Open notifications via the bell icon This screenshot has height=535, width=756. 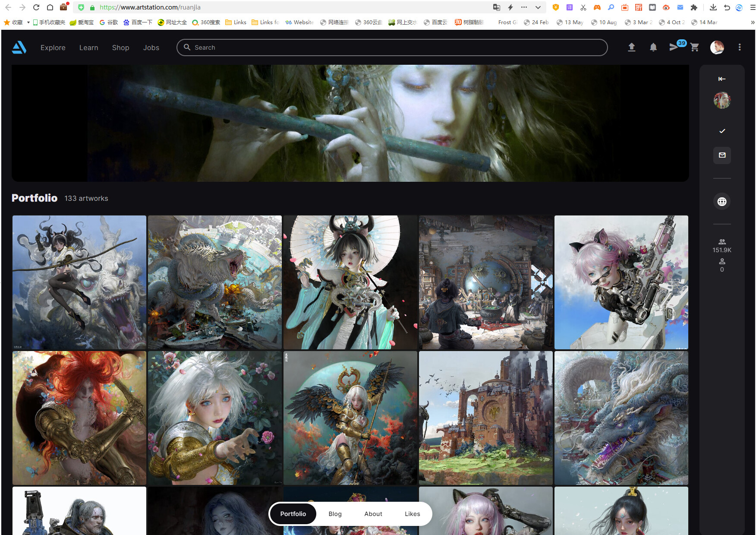(653, 47)
